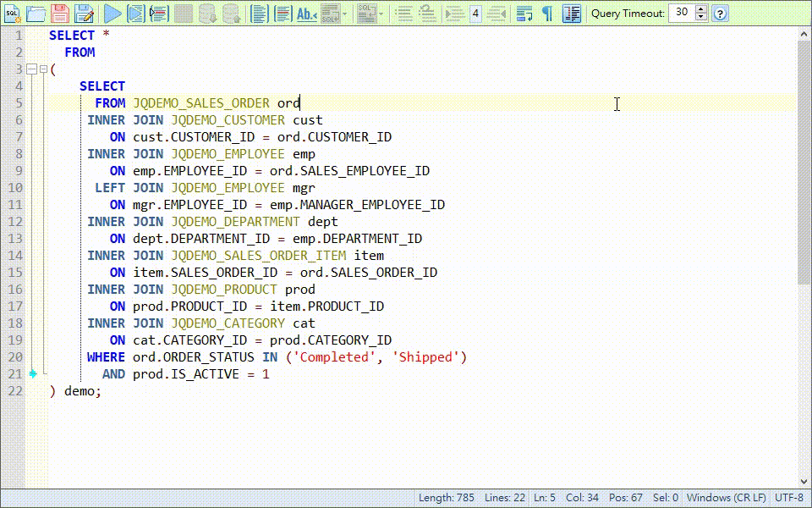The height and width of the screenshot is (508, 812).
Task: Click JQDEMO_SALES_ORDER_ITEM table name
Action: point(259,256)
